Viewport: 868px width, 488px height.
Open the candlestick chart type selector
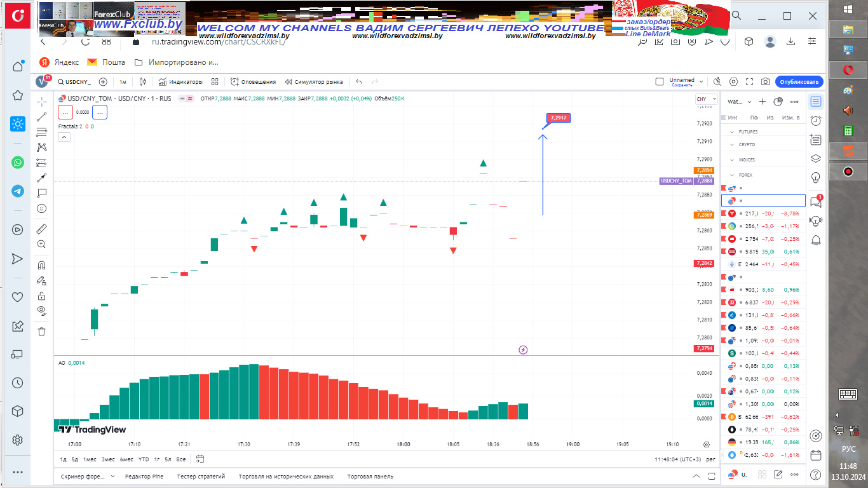point(143,82)
